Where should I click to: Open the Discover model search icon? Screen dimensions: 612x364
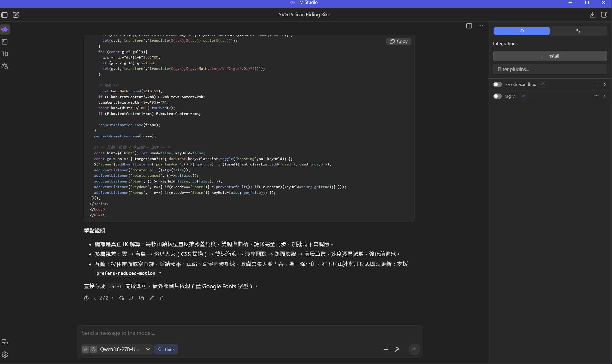coord(5,66)
